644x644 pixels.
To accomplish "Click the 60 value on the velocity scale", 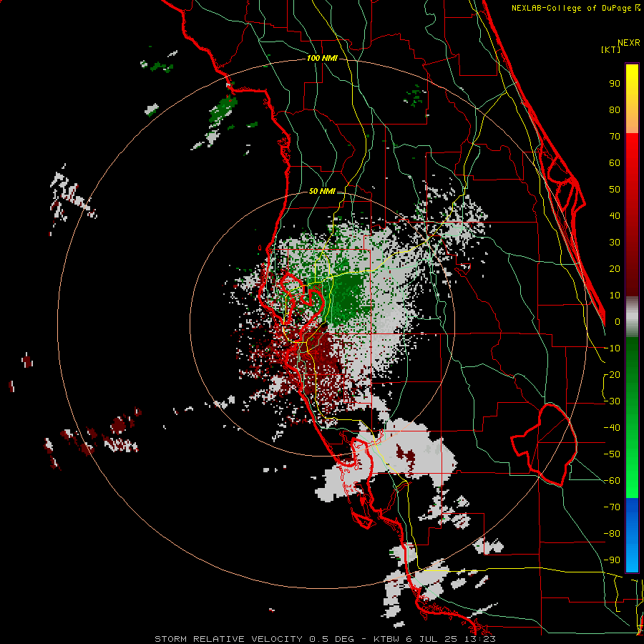I will tap(615, 162).
